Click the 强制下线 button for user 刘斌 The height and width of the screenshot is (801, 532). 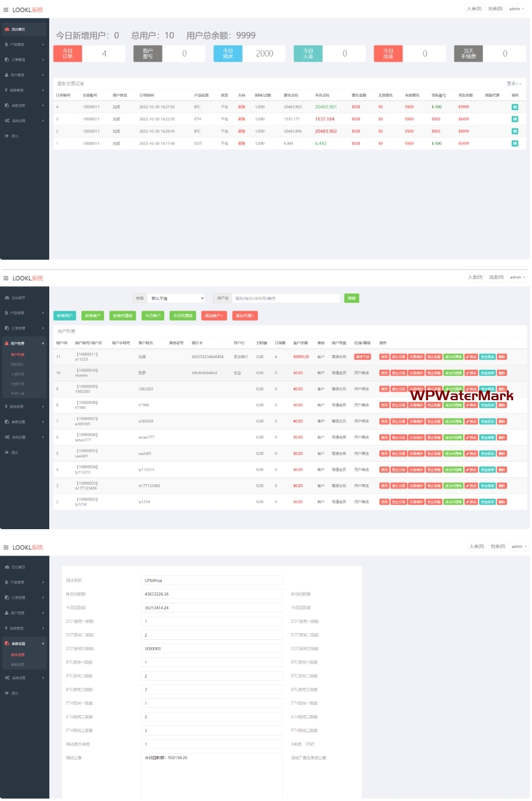(362, 356)
